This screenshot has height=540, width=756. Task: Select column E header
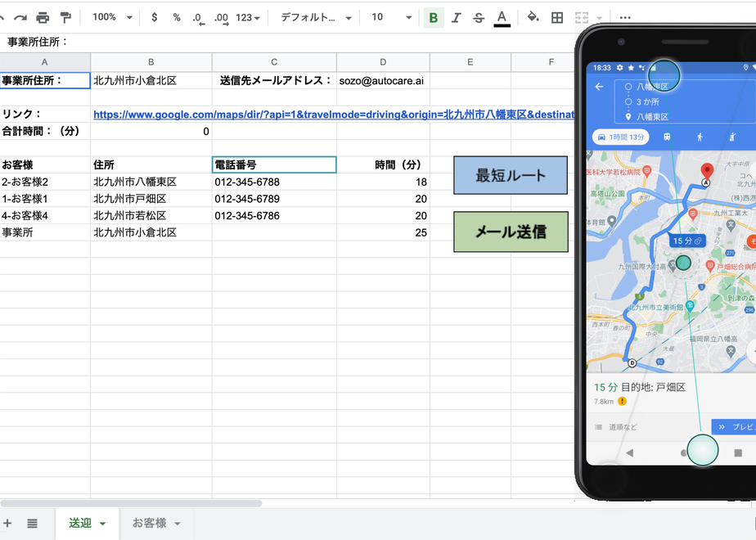[470, 62]
